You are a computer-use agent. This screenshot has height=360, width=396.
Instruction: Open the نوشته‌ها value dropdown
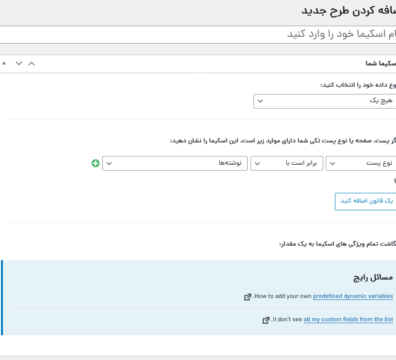(175, 163)
